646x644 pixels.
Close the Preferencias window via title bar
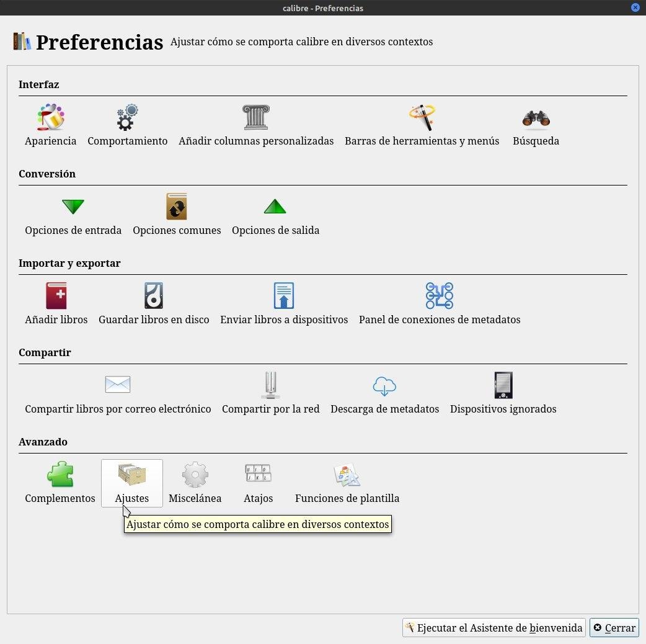click(635, 8)
